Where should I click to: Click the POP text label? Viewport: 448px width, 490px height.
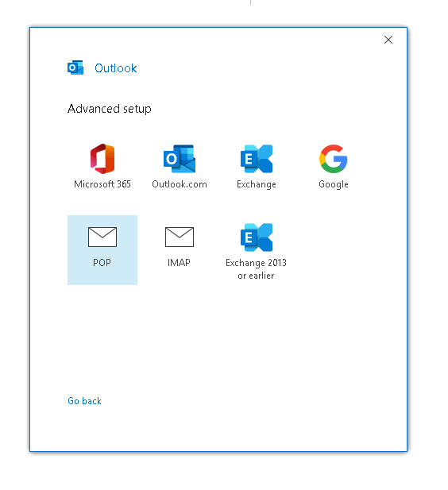tap(102, 263)
